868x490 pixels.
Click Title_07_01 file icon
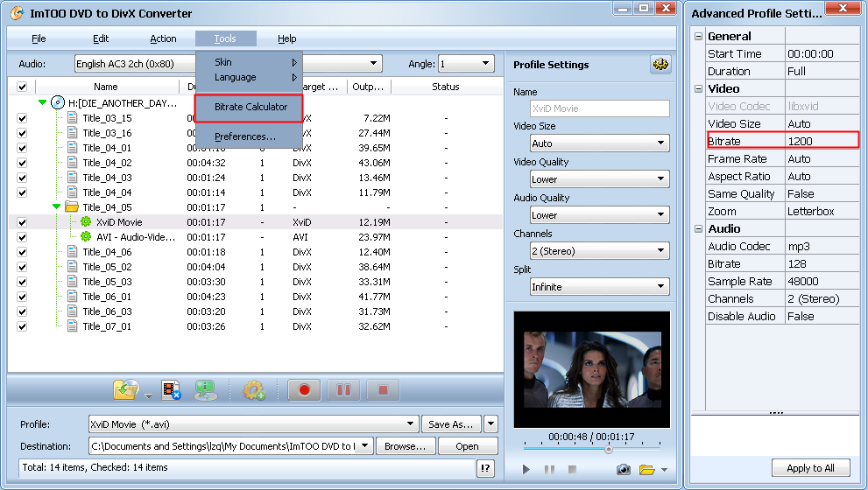point(72,325)
